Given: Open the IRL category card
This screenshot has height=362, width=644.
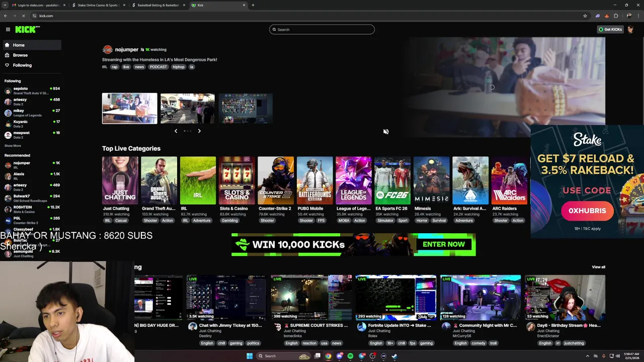Looking at the screenshot, I should 198,181.
